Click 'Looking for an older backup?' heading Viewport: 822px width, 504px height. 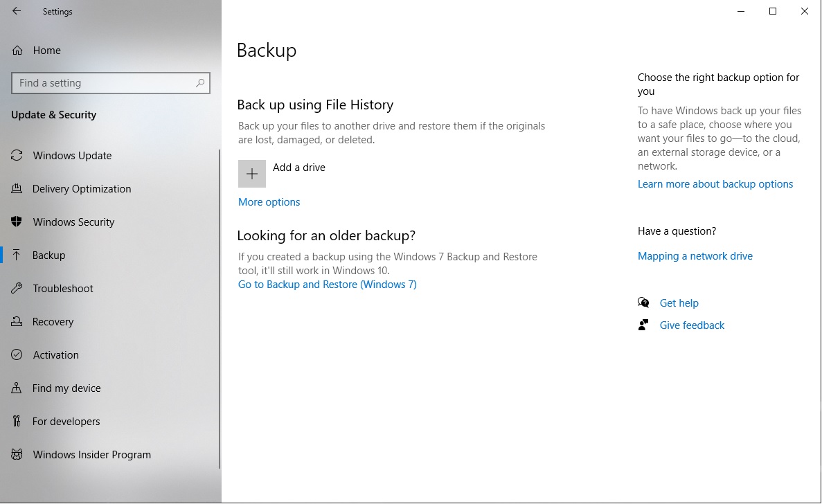tap(326, 236)
